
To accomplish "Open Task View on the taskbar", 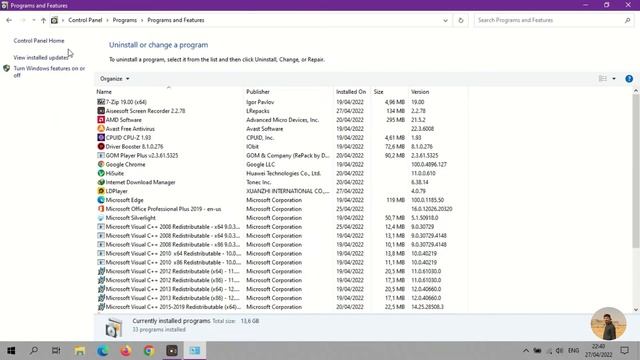I will [x=56, y=350].
